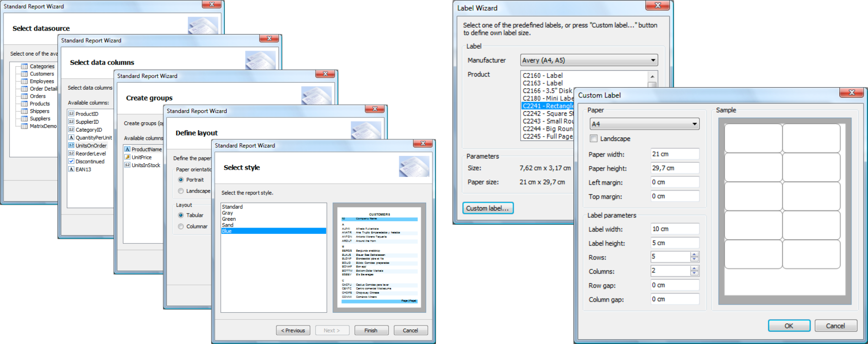Click the Finish button
868x344 pixels.
[x=371, y=330]
